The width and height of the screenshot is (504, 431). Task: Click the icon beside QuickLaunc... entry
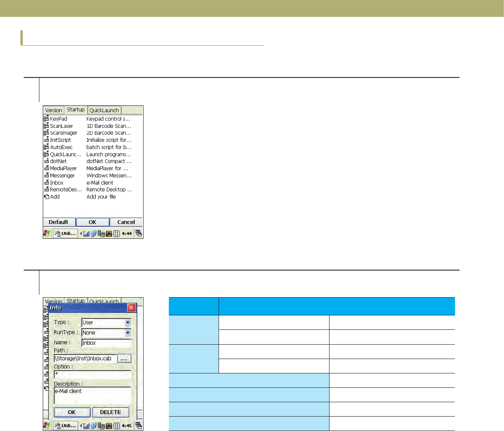[46, 154]
